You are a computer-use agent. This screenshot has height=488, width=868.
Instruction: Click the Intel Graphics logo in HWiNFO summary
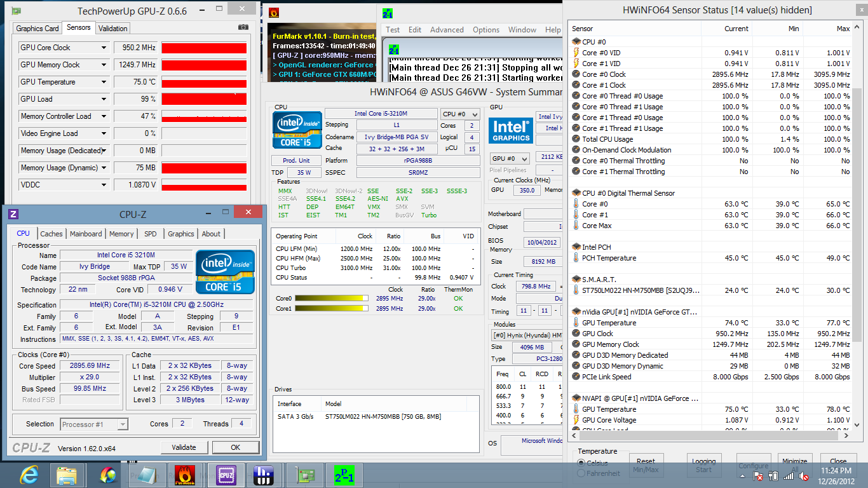click(511, 130)
